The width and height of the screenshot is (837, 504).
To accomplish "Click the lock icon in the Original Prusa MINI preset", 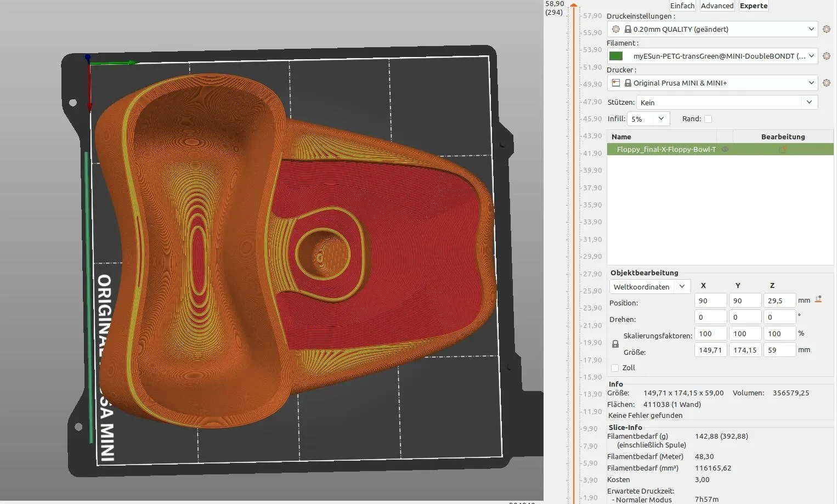I will point(627,83).
